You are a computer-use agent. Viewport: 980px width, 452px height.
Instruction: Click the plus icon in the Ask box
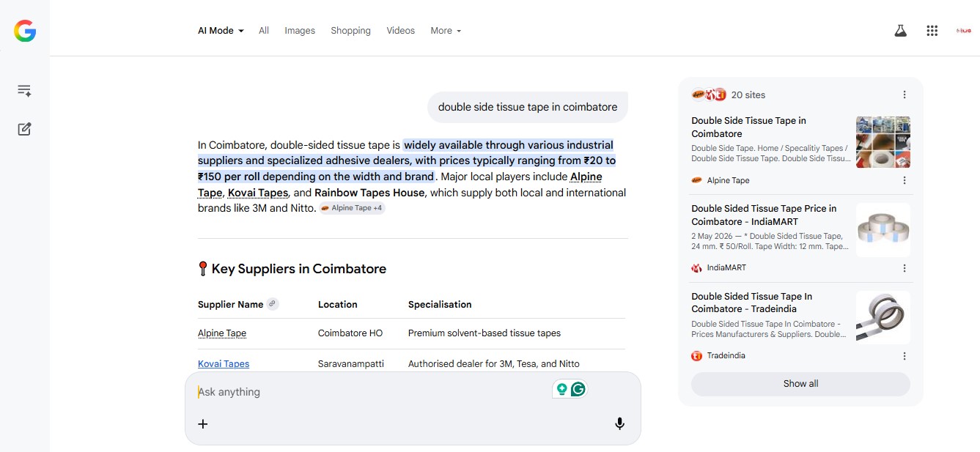(x=203, y=423)
